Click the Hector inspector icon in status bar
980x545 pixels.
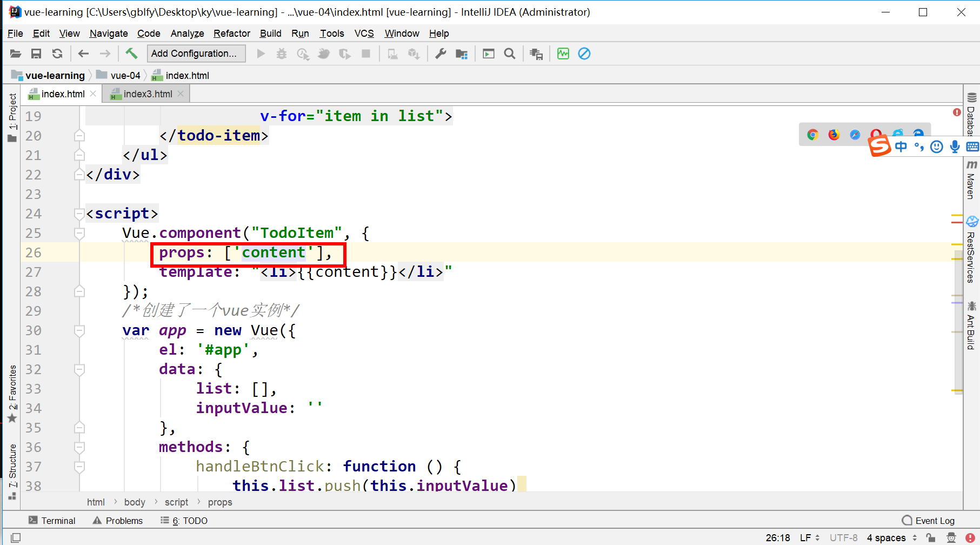click(951, 537)
